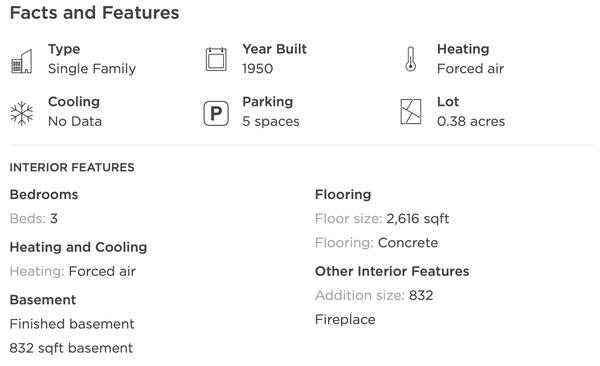Click the Finished basement text
The image size is (600, 366).
coord(72,324)
